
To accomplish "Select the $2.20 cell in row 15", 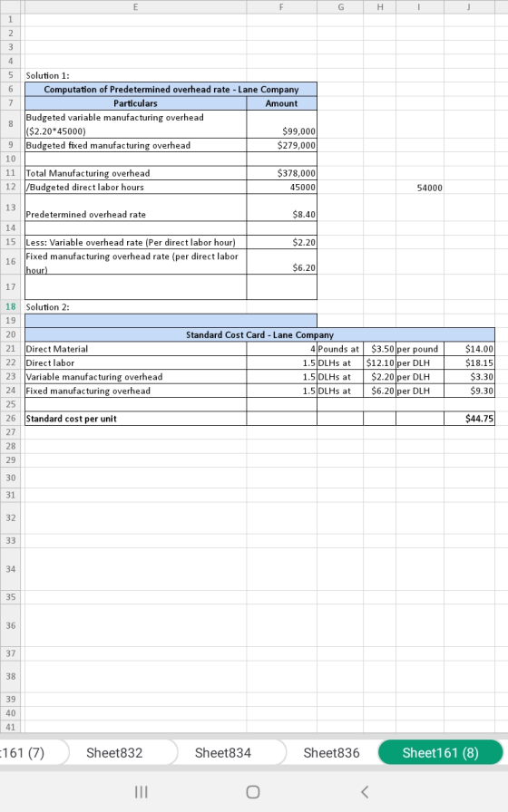I will tap(281, 242).
